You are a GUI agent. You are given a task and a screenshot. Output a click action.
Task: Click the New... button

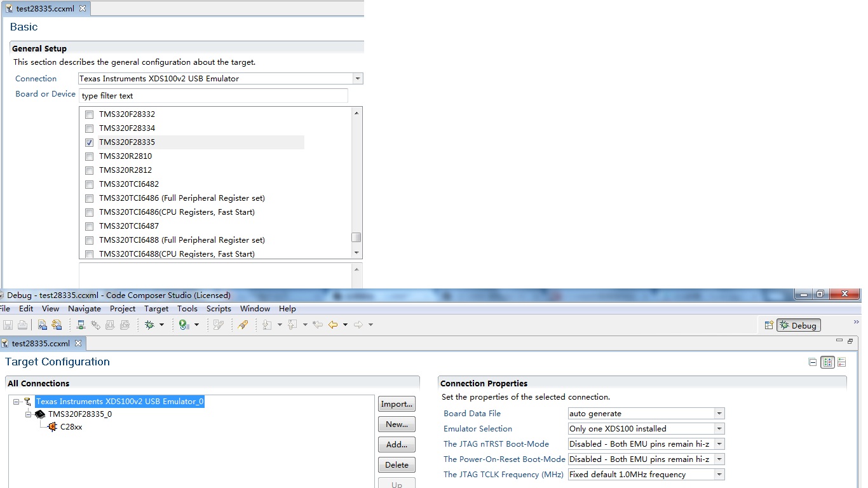click(397, 424)
